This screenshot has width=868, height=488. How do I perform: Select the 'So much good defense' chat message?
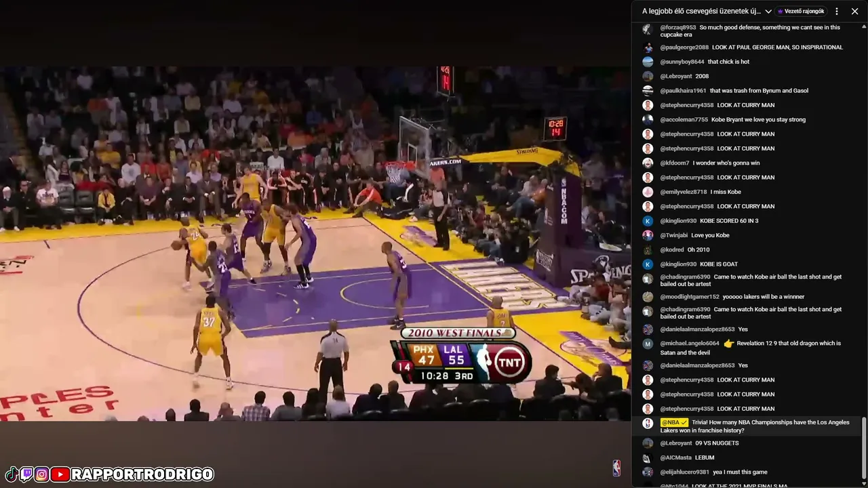(750, 31)
